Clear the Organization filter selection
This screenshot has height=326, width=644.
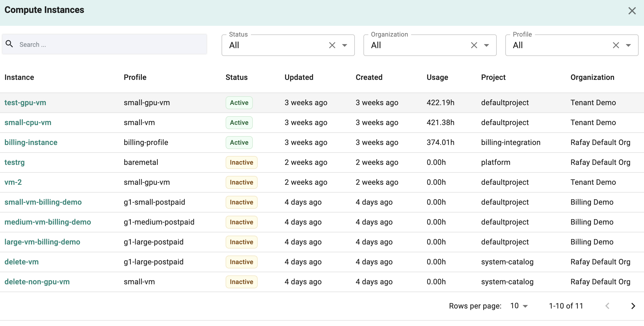point(474,45)
